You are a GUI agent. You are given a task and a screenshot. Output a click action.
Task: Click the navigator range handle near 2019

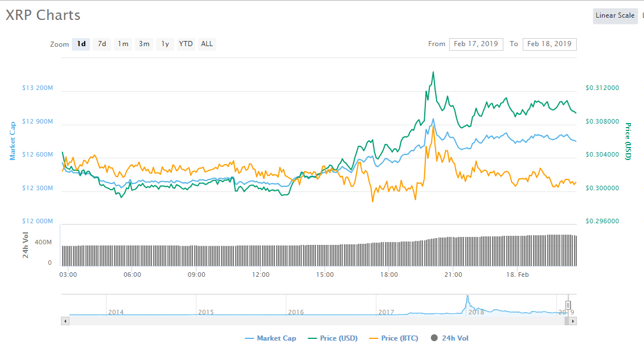click(568, 305)
